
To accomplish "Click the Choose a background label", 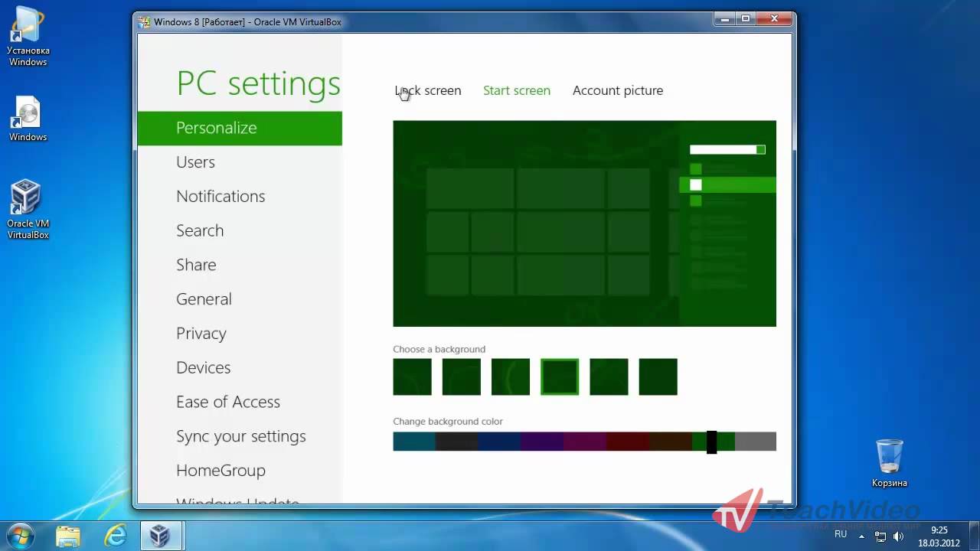I will click(439, 349).
